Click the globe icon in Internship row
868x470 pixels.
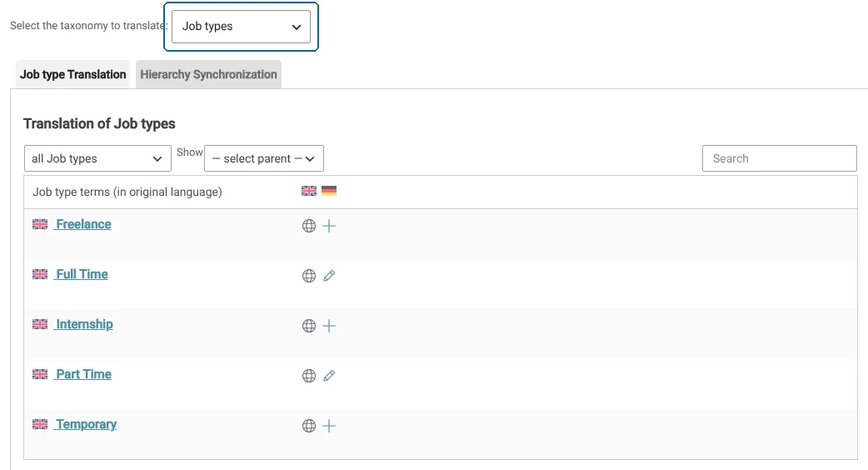click(x=309, y=326)
